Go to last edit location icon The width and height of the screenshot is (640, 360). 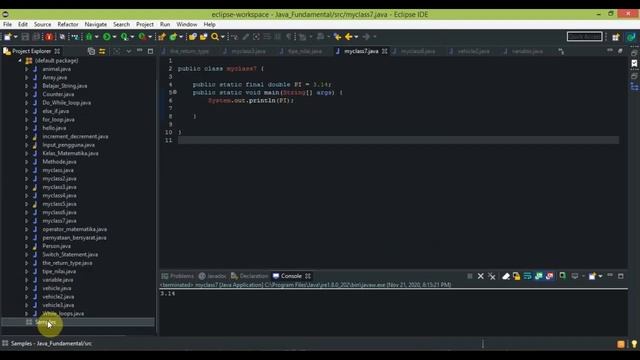pyautogui.click(x=338, y=37)
